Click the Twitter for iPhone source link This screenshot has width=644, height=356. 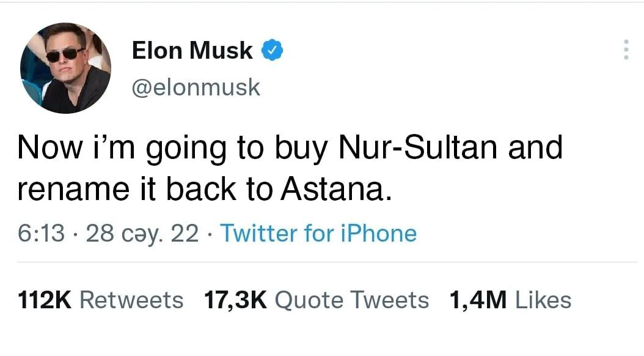(x=318, y=233)
